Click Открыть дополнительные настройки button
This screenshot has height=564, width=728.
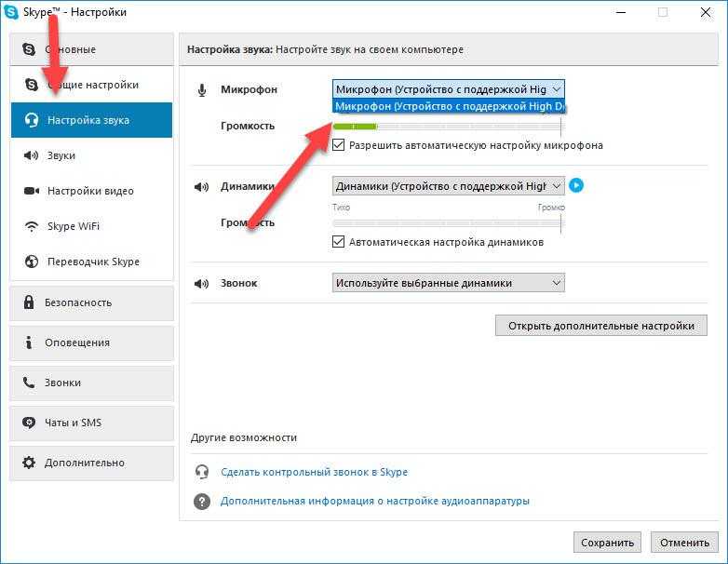click(x=601, y=326)
